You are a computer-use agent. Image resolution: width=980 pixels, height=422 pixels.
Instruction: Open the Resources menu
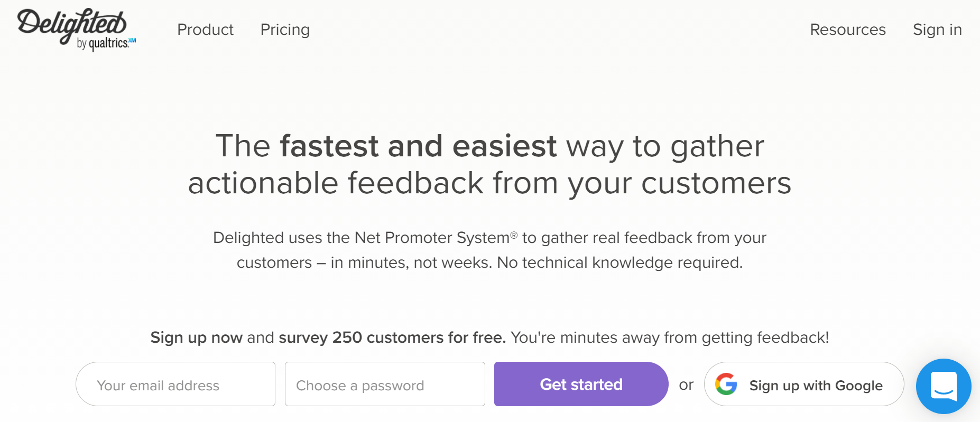(847, 30)
